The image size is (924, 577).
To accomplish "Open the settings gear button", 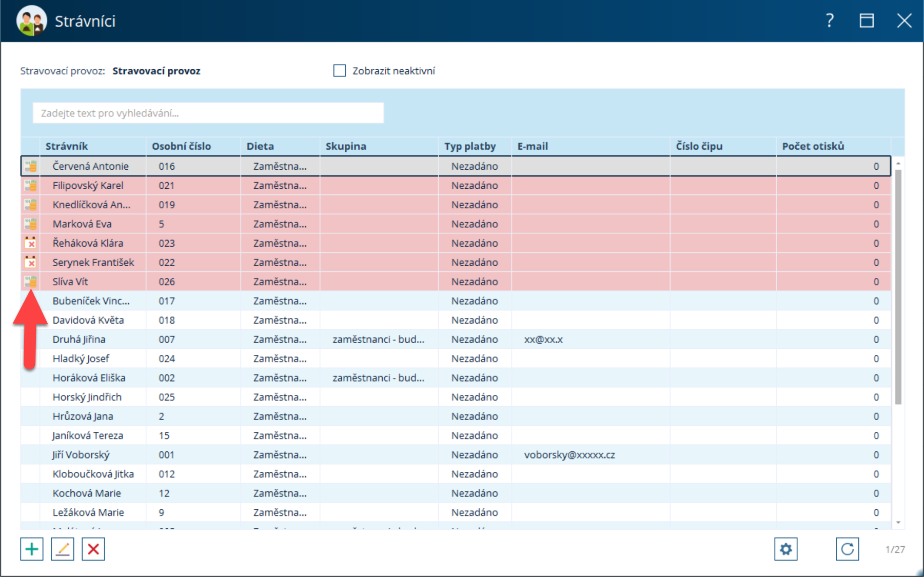I will pyautogui.click(x=785, y=549).
